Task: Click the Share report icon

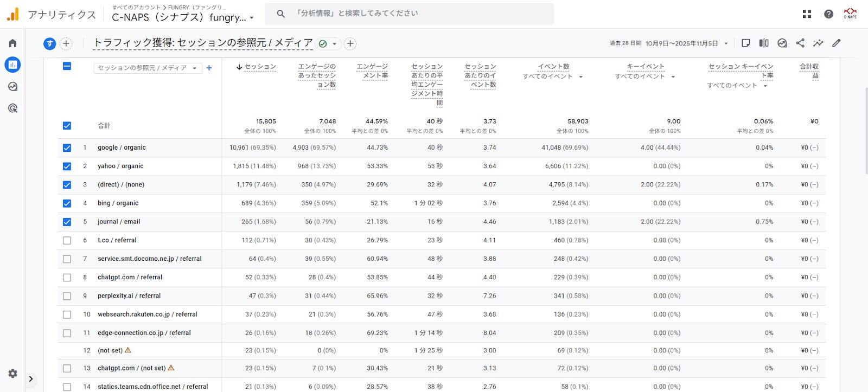Action: (800, 43)
